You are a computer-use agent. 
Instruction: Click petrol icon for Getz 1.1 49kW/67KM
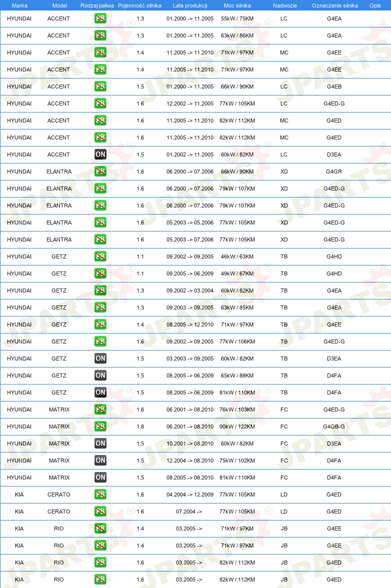[100, 273]
